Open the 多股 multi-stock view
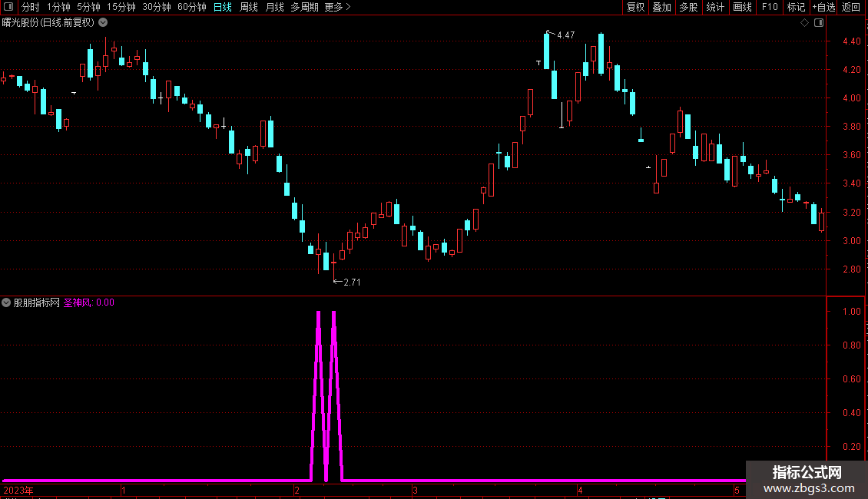The height and width of the screenshot is (499, 868). click(688, 7)
